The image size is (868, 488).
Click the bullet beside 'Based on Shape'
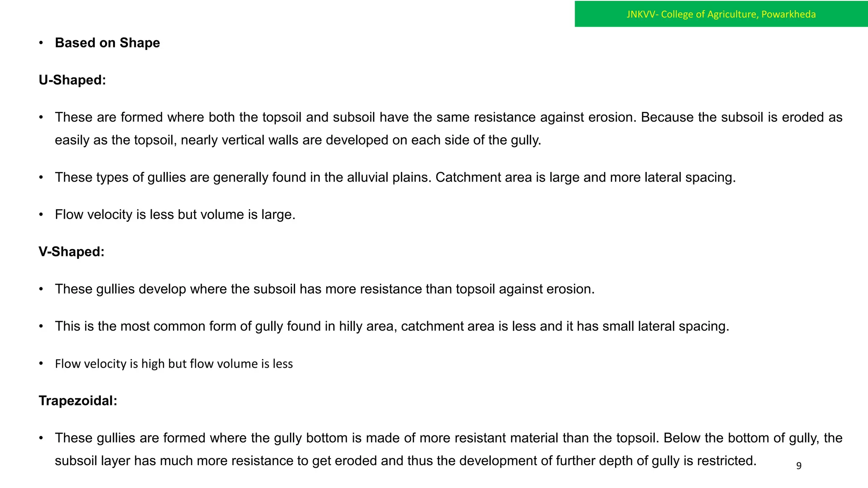41,43
